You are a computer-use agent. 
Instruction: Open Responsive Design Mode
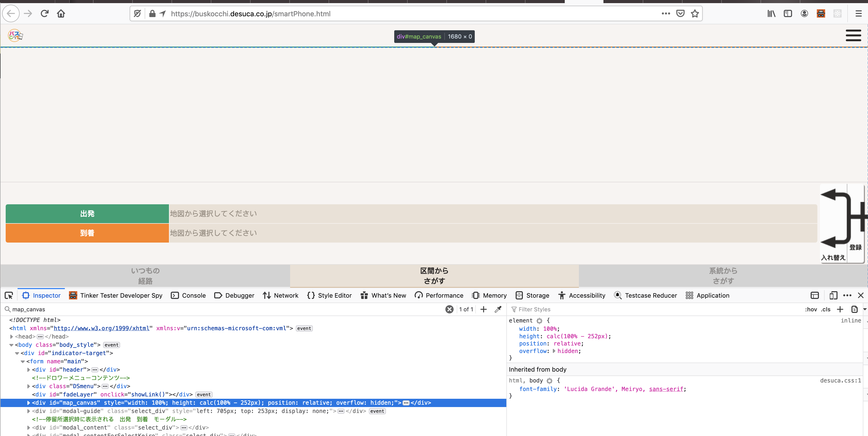833,295
